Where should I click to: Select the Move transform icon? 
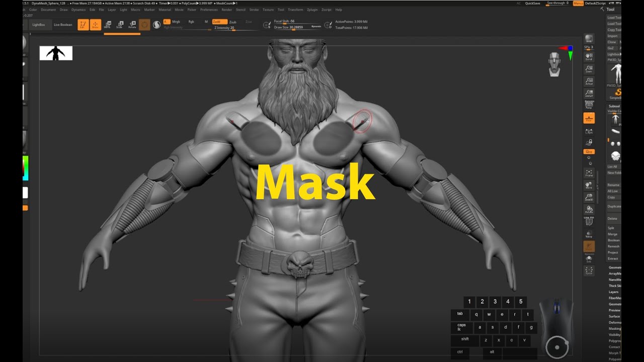[x=107, y=25]
